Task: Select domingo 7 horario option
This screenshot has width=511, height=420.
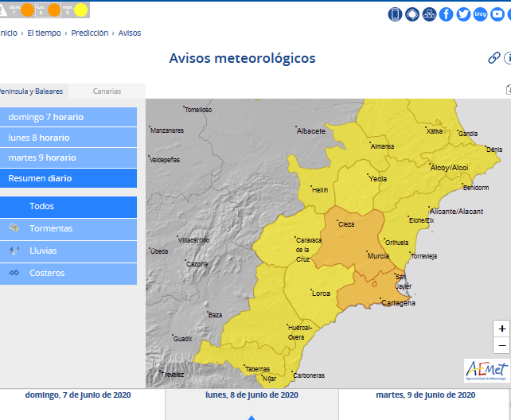Action: click(68, 117)
